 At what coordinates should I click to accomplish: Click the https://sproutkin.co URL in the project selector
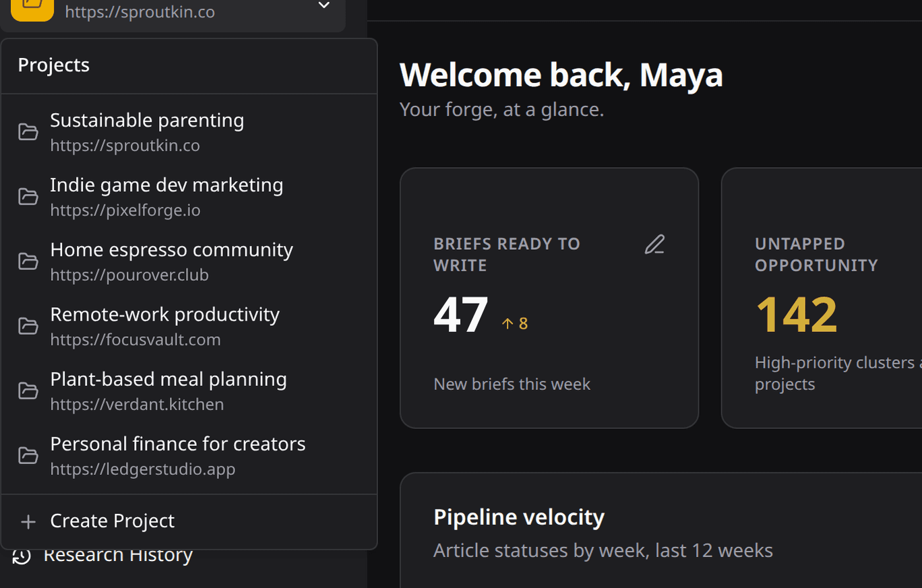pyautogui.click(x=140, y=12)
